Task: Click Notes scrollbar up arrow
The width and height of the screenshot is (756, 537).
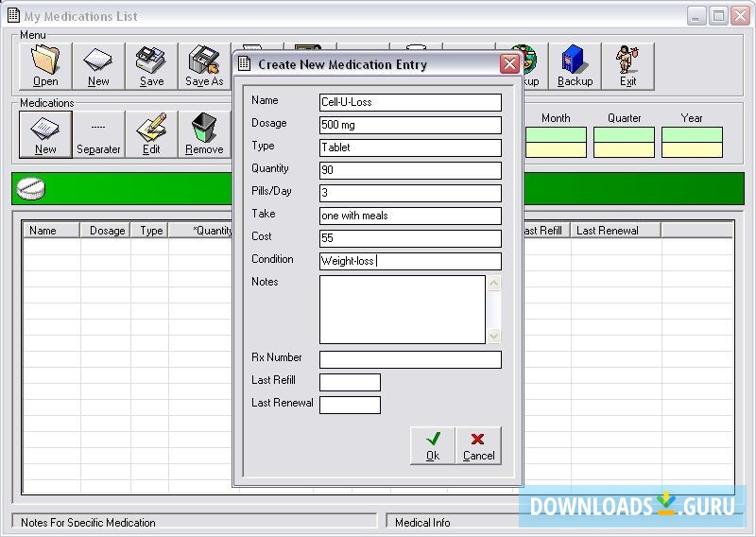Action: click(x=493, y=283)
